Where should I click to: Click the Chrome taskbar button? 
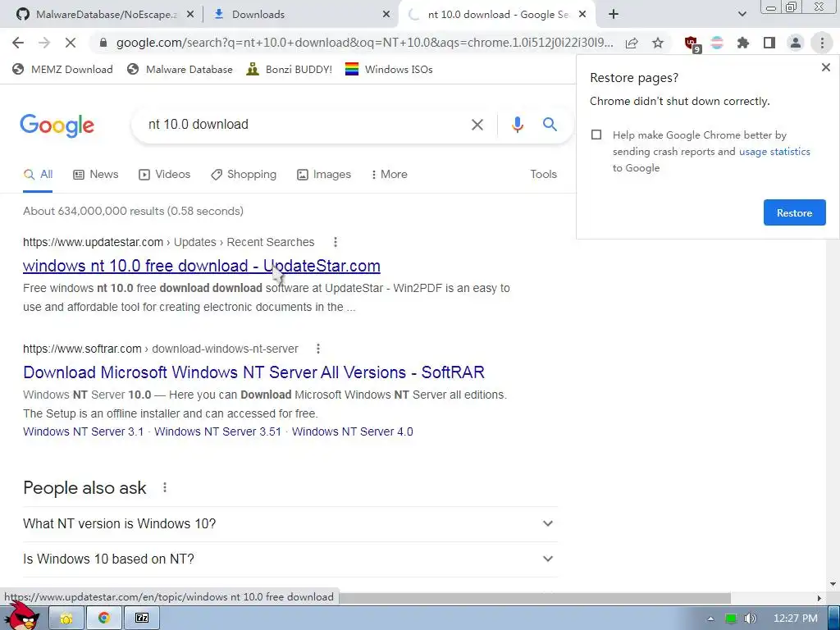pyautogui.click(x=104, y=619)
